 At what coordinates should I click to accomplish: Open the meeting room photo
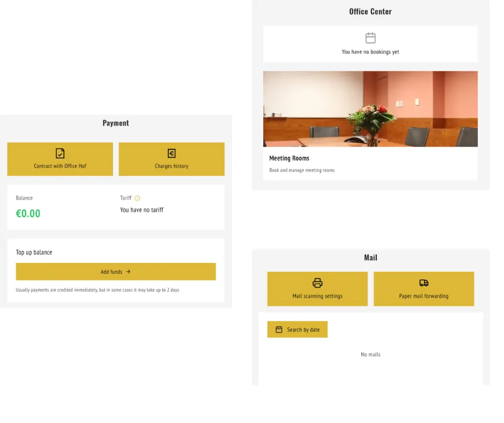click(x=370, y=109)
